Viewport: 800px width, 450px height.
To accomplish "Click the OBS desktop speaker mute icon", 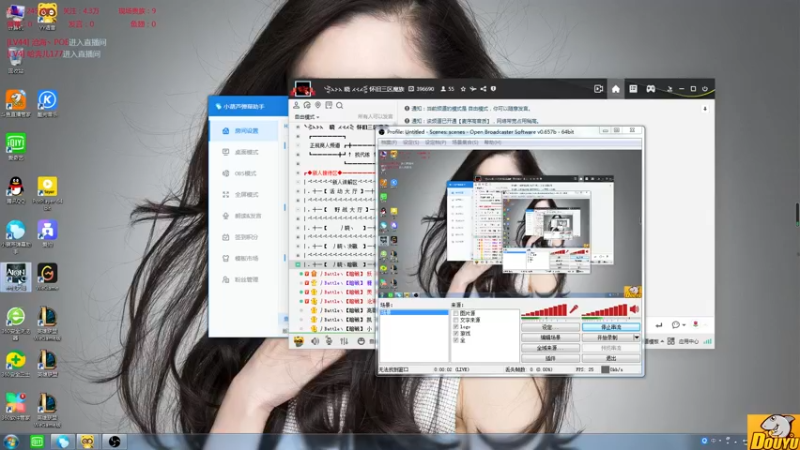I will click(635, 309).
